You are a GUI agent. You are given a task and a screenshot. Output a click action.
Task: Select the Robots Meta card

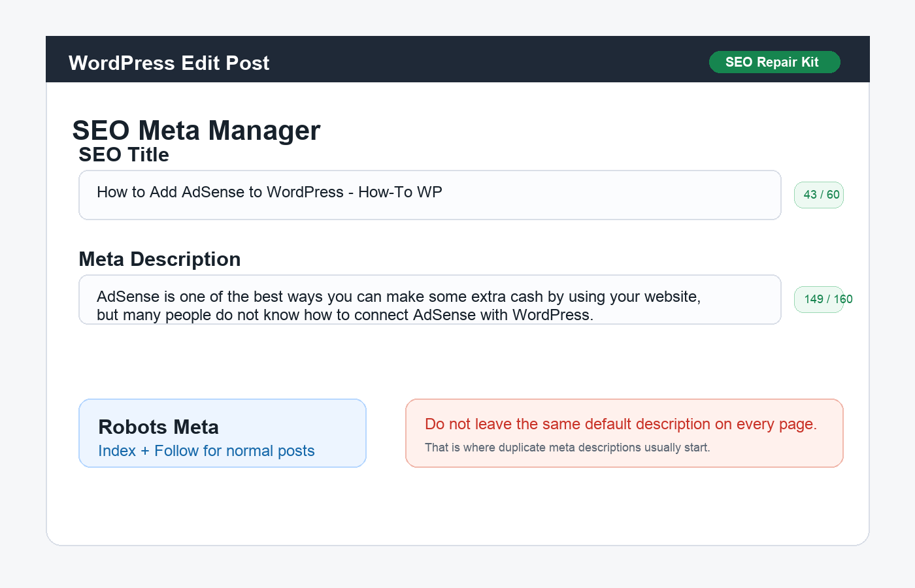pos(222,433)
